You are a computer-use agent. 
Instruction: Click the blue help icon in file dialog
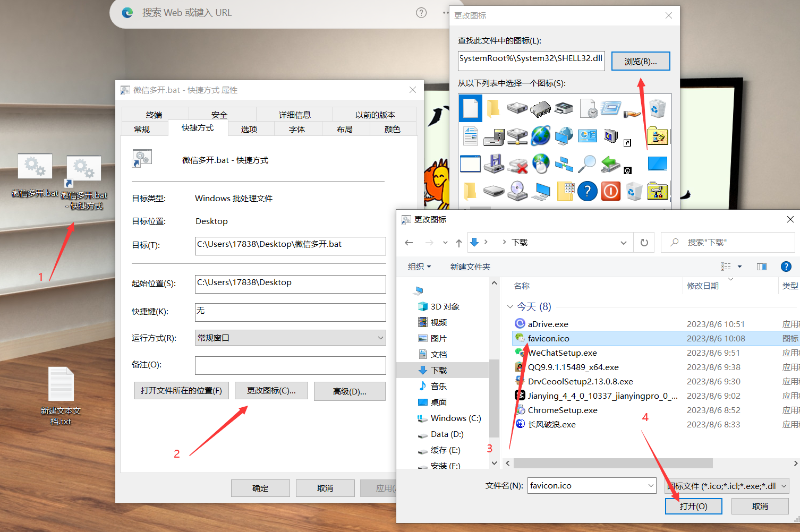click(x=786, y=267)
